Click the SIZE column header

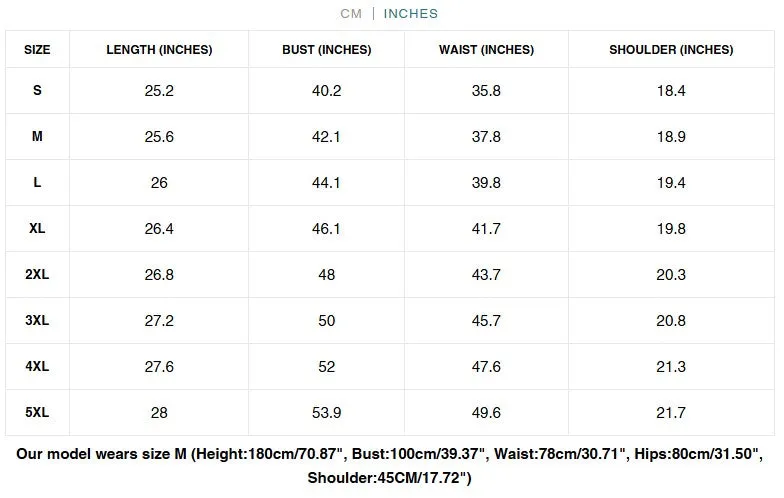[38, 50]
